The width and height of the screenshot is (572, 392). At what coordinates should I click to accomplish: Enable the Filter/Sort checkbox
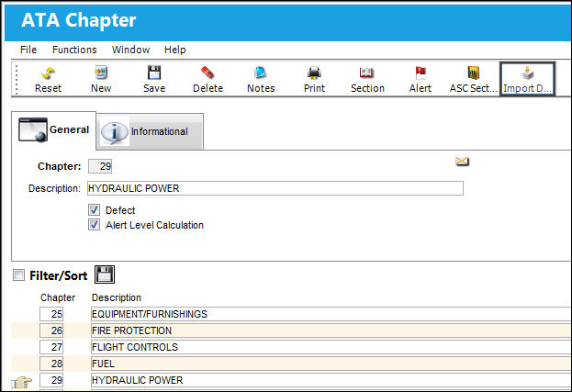[18, 274]
